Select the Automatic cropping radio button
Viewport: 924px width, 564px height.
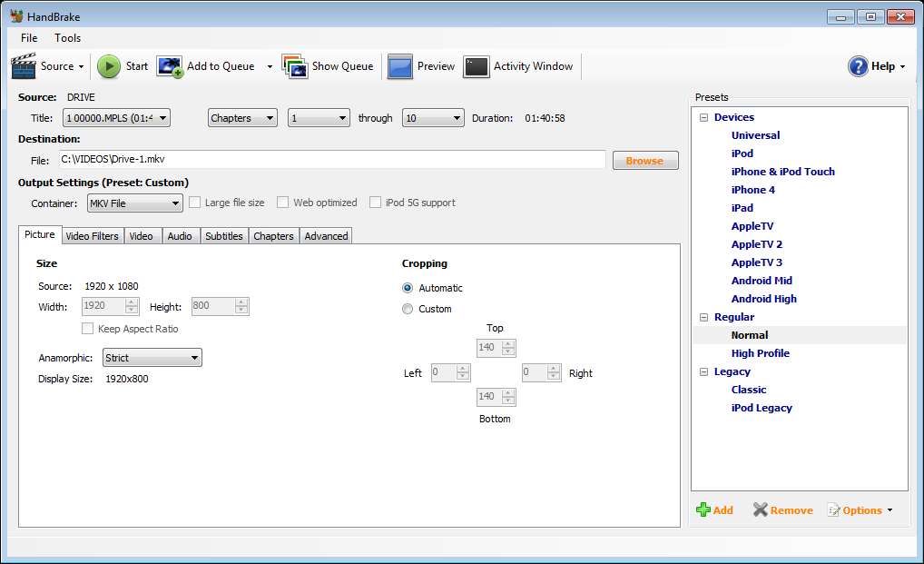coord(408,288)
